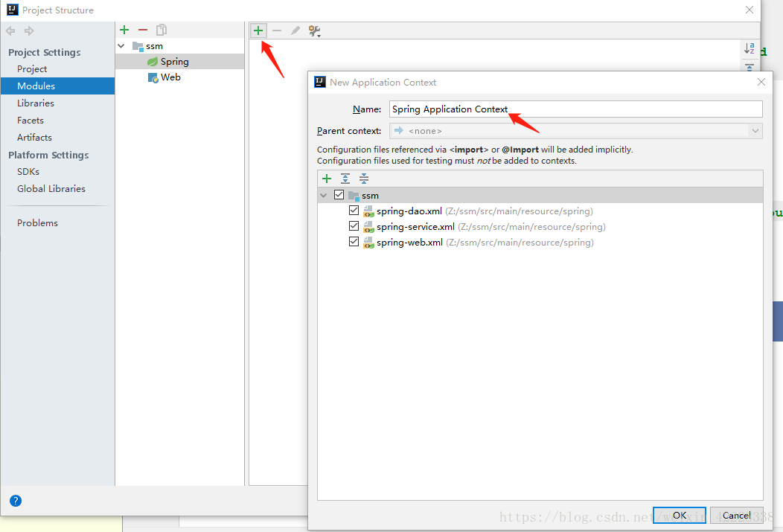Open the facet settings wrench icon
The image size is (783, 532).
point(313,31)
